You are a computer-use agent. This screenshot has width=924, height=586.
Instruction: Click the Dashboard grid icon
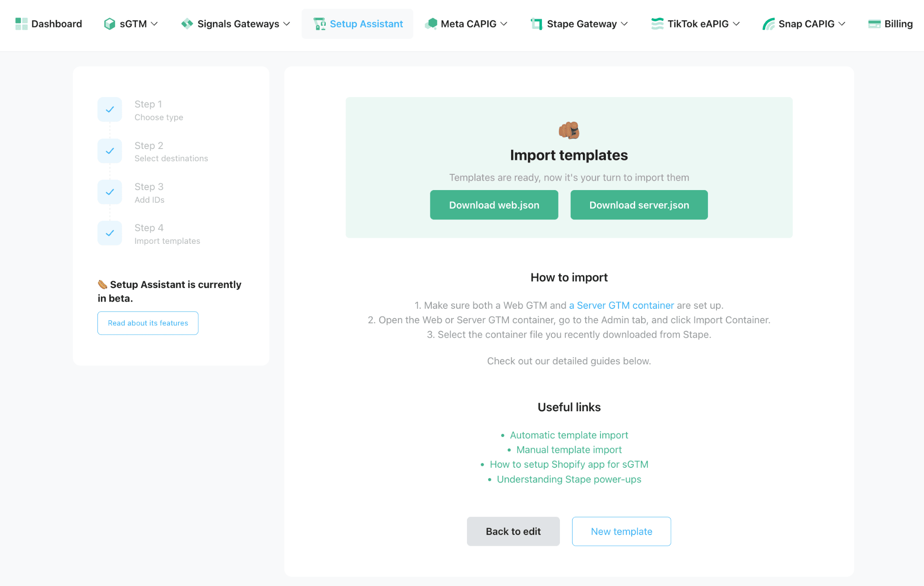coord(21,23)
